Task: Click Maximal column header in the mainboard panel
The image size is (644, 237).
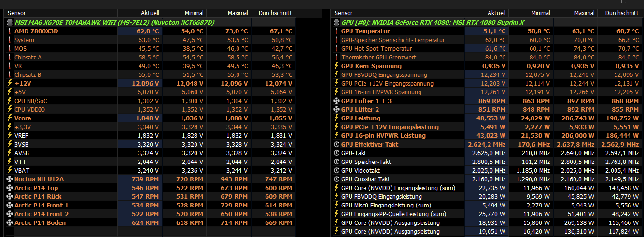Action: (x=228, y=13)
